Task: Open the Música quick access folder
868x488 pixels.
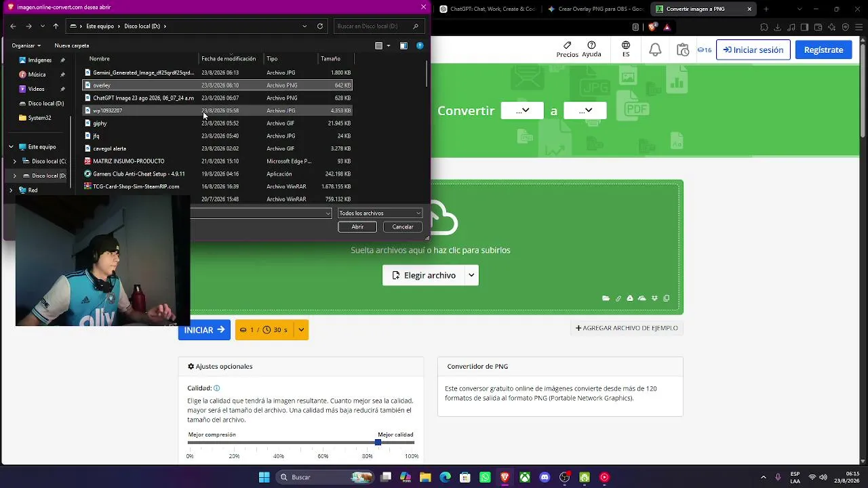Action: point(37,75)
